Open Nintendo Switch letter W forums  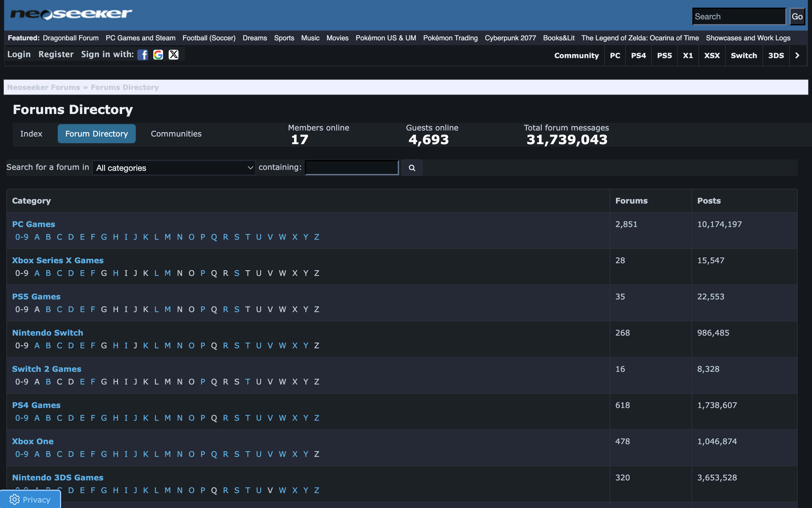283,345
